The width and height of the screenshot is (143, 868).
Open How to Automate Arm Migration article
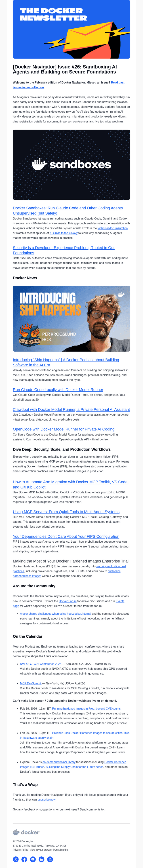(70, 485)
